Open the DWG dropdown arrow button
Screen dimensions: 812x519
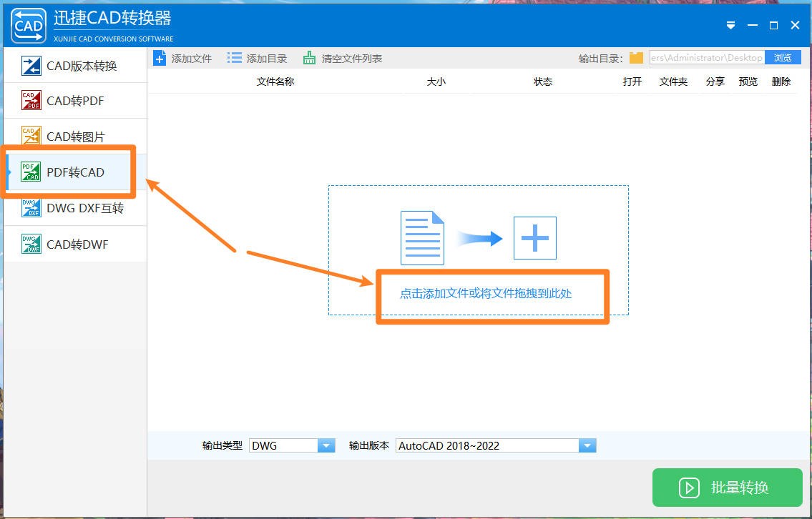(x=326, y=445)
